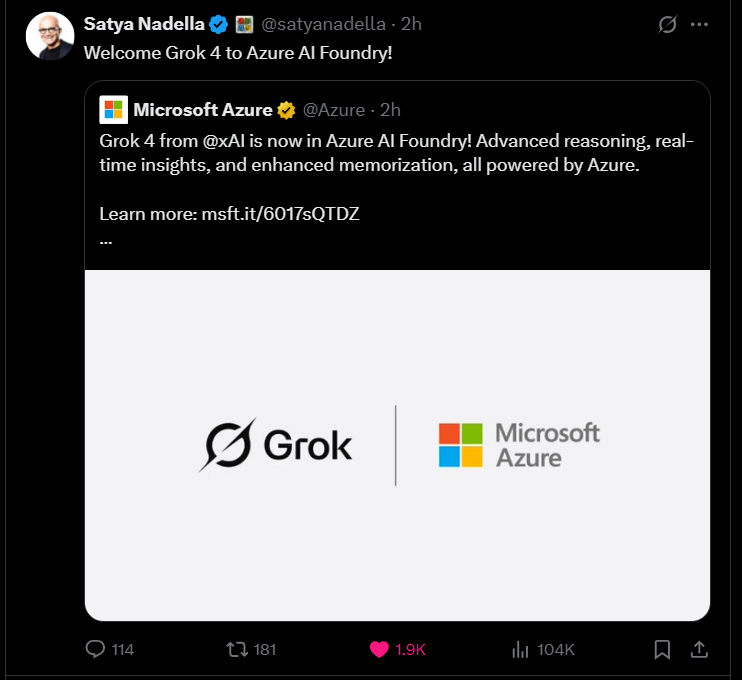Click the repost icon
The height and width of the screenshot is (680, 742).
tap(237, 649)
